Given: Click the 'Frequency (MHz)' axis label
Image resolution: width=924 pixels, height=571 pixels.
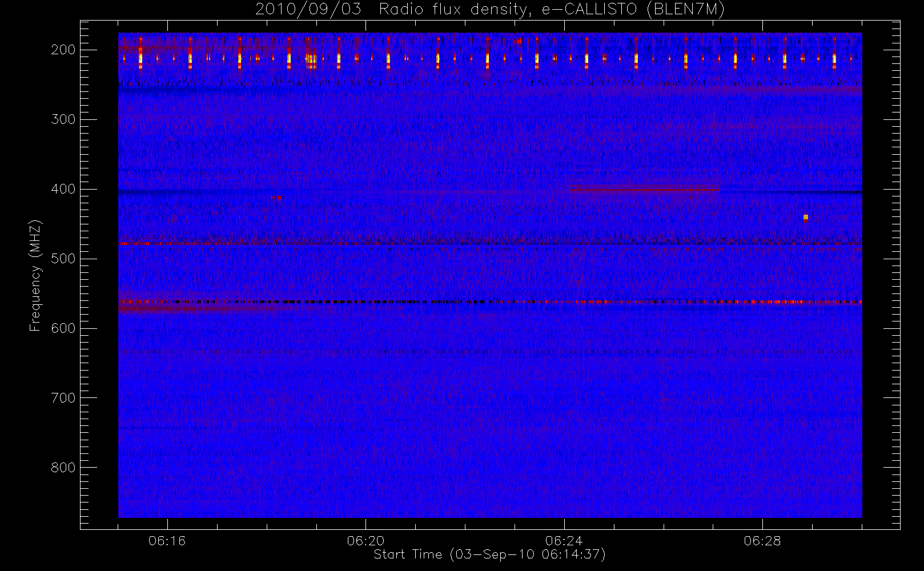Looking at the screenshot, I should click(35, 275).
